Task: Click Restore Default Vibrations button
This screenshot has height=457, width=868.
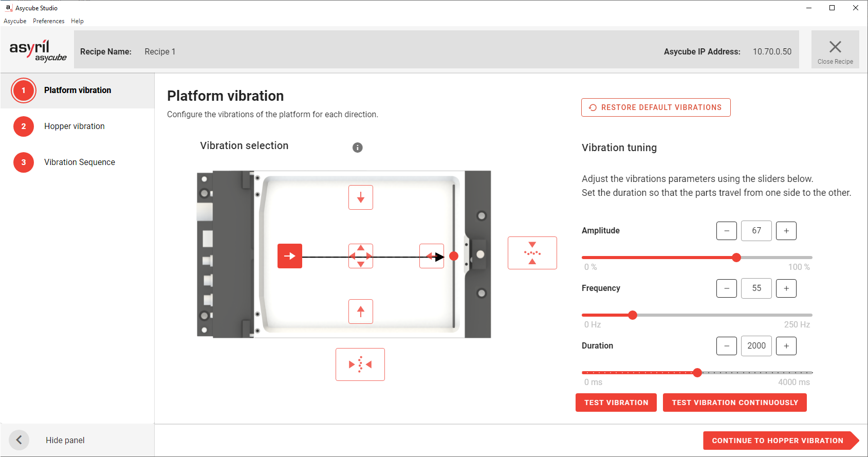Action: click(656, 107)
